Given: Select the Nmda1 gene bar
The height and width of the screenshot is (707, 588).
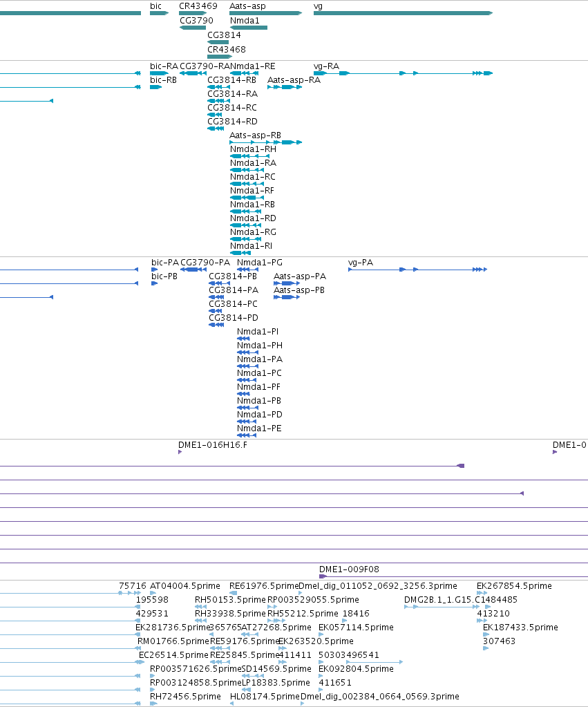Looking at the screenshot, I should pos(249,28).
